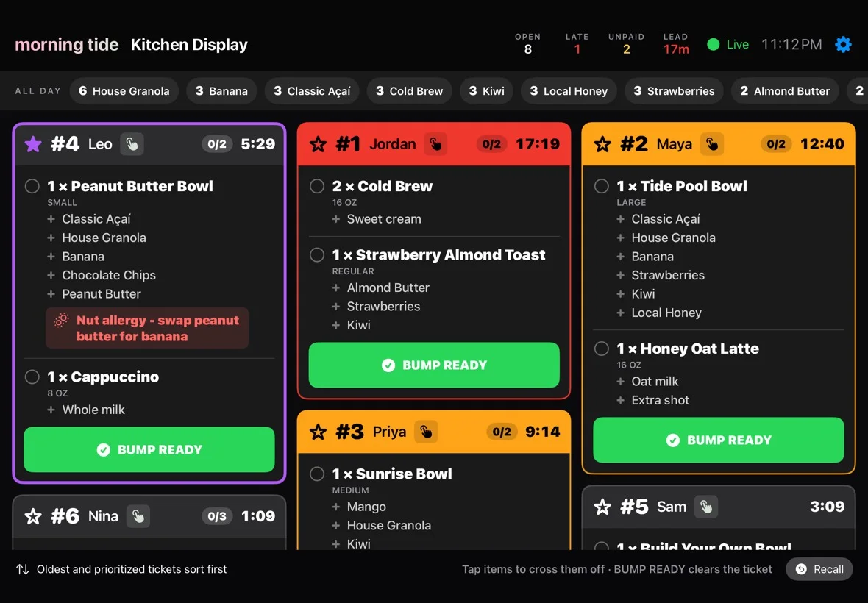The image size is (868, 603).
Task: Click the nut allergy note on Leo's ticket
Action: (147, 328)
